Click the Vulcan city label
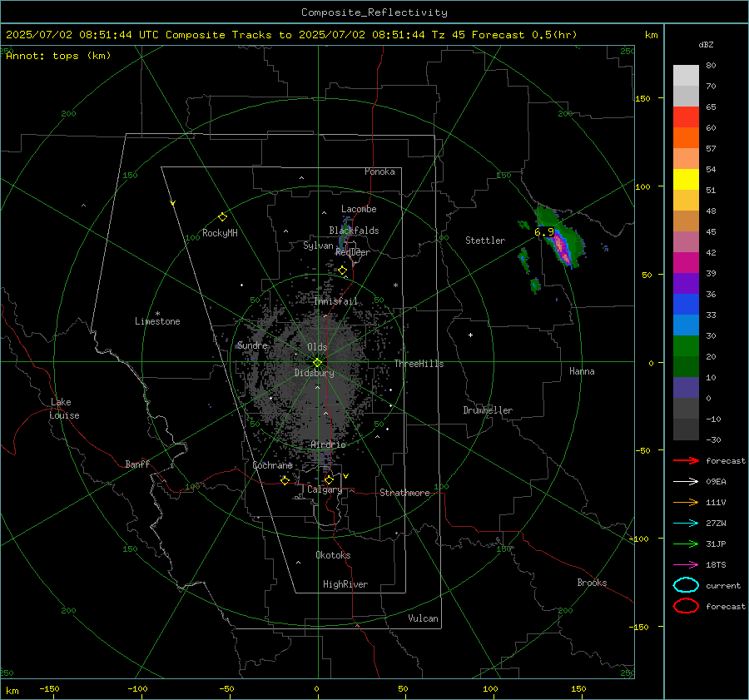The width and height of the screenshot is (749, 700). coord(424,618)
